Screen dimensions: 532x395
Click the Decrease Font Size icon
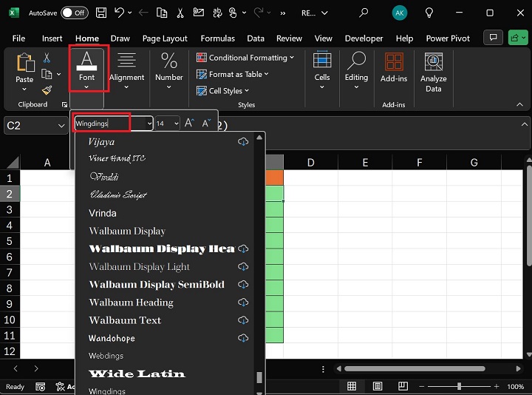coord(207,124)
